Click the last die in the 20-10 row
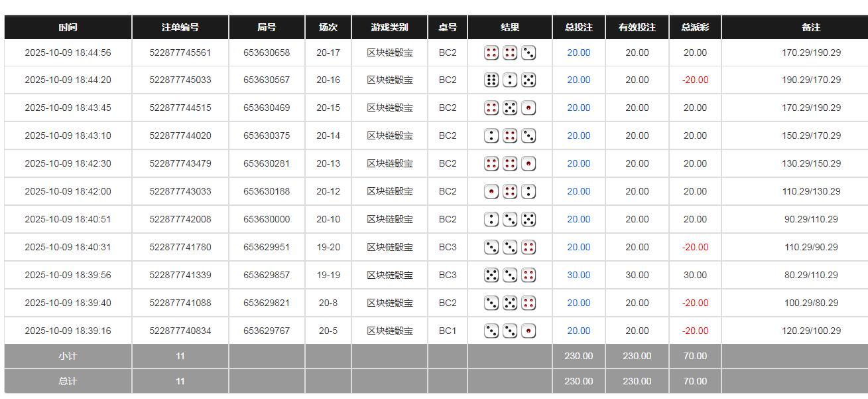Viewport: 868px width, 399px height. coord(528,220)
